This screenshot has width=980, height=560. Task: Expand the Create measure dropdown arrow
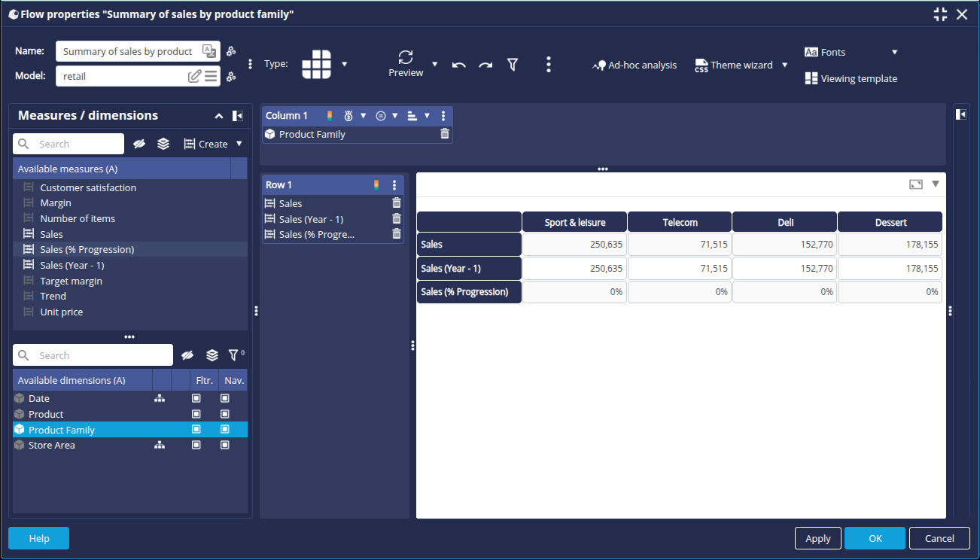[239, 144]
